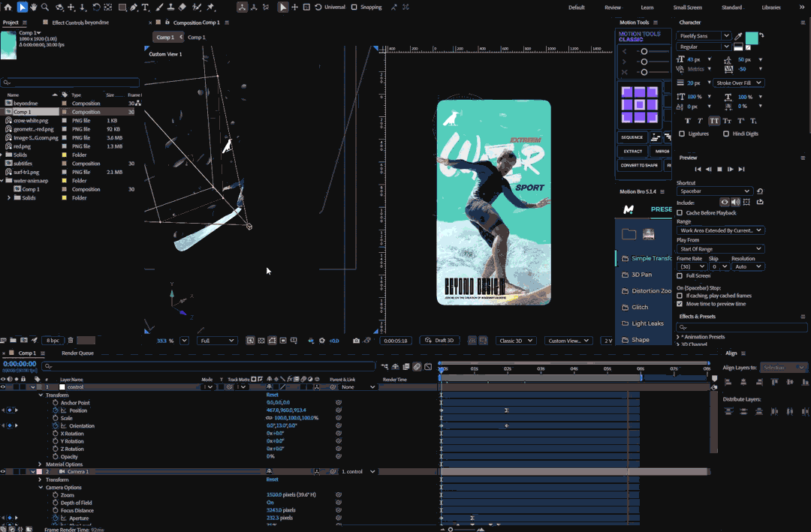Expand the Material Options property group

point(41,464)
